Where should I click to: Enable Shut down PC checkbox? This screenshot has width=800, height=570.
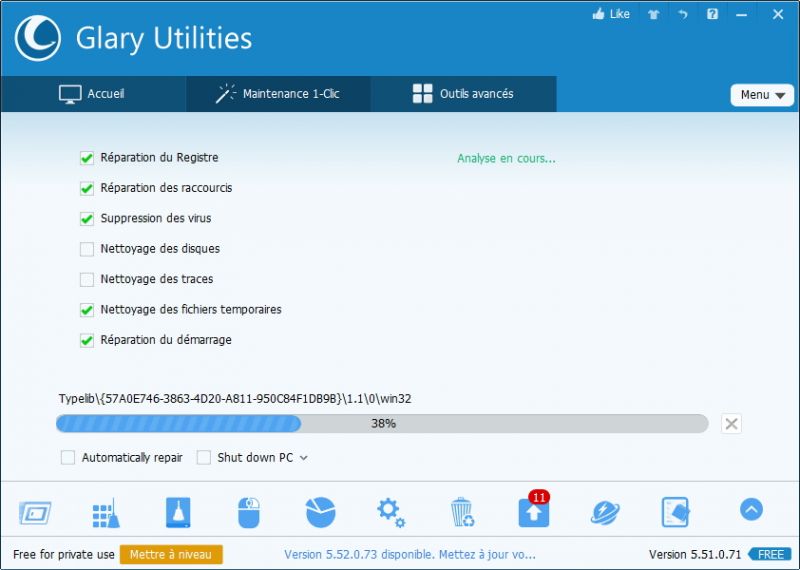tap(204, 457)
